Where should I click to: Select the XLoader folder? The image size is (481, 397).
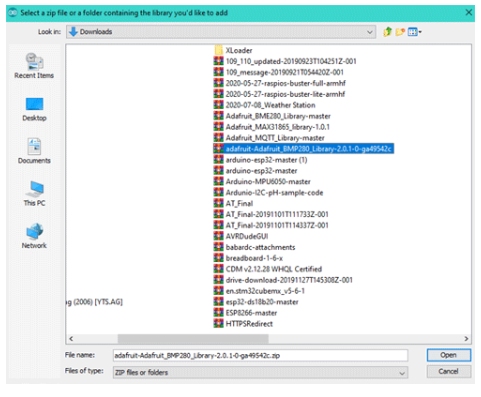pos(233,50)
